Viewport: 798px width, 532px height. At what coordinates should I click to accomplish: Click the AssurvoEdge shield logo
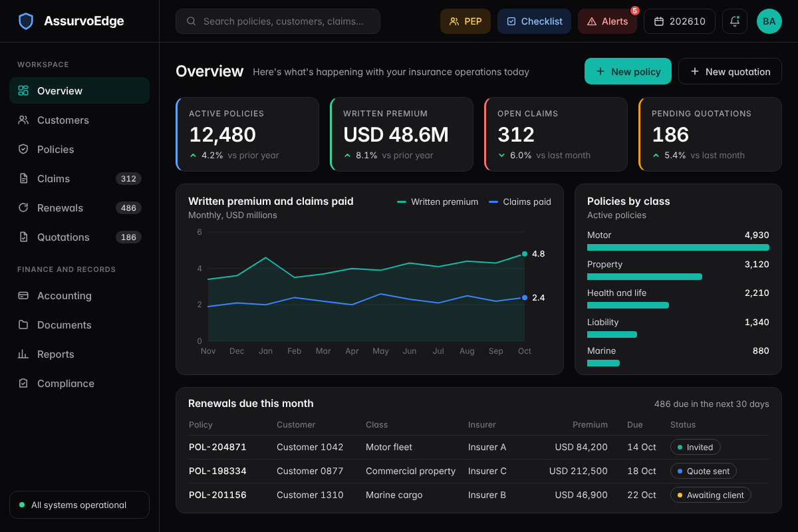coord(26,21)
